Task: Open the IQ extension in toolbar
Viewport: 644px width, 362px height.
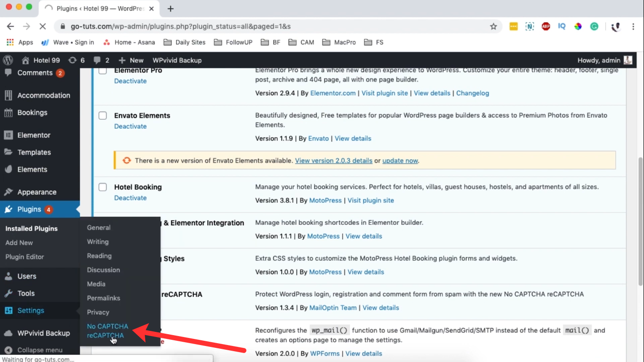Action: pyautogui.click(x=562, y=26)
